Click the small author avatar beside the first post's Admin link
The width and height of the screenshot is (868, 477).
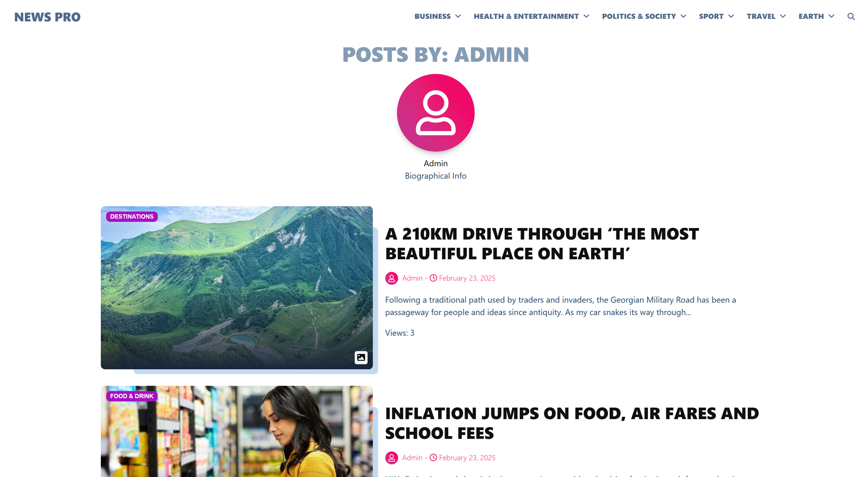[x=391, y=278]
